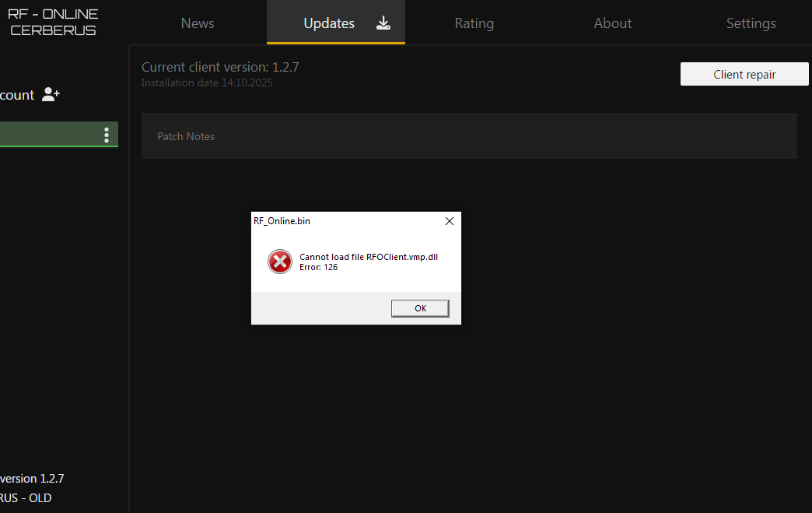
Task: Open the Rating tab
Action: click(x=474, y=23)
